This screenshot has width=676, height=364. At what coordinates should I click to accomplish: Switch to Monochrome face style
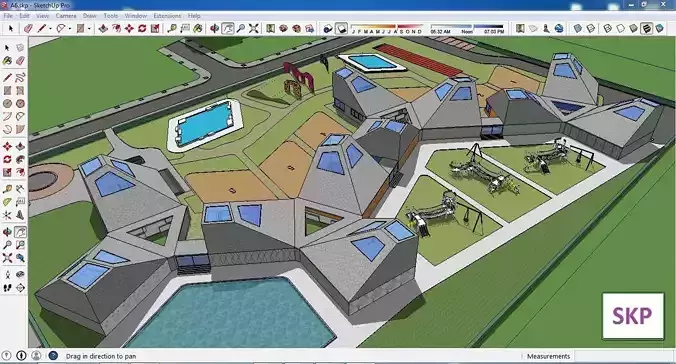(x=659, y=28)
